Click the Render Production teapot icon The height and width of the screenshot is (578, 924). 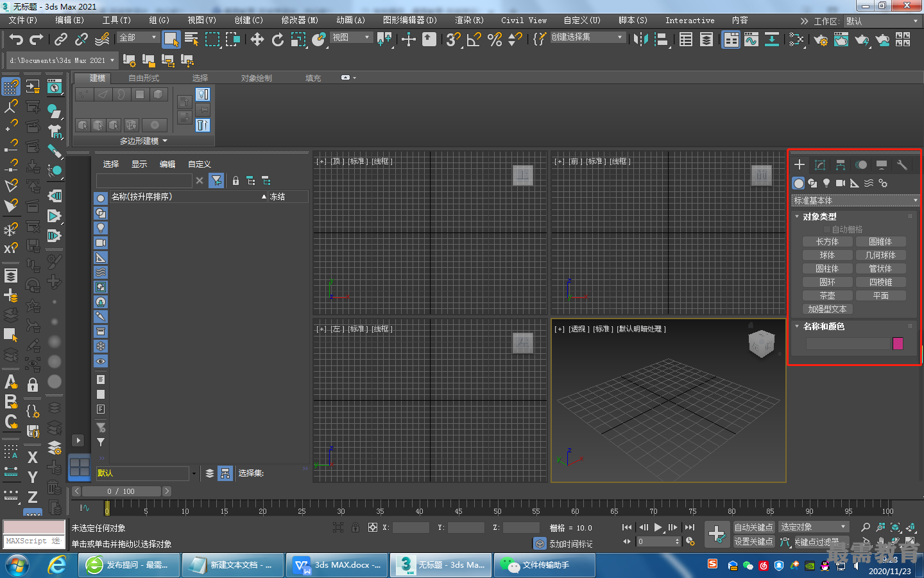click(861, 40)
